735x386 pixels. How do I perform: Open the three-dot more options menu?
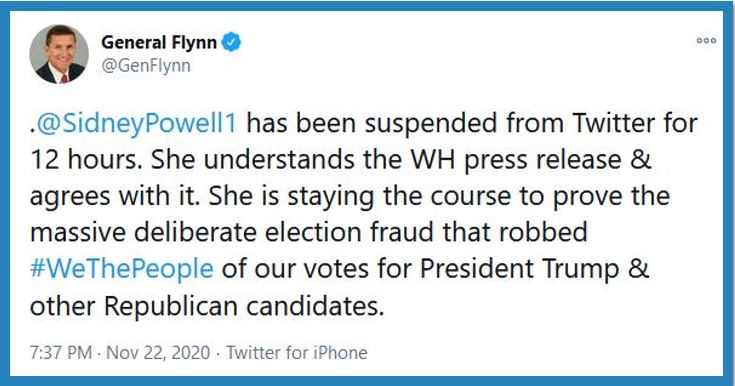click(706, 40)
